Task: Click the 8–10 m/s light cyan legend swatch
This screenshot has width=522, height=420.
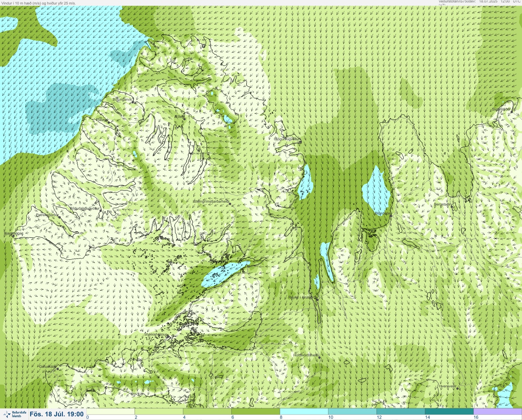Action: click(304, 411)
